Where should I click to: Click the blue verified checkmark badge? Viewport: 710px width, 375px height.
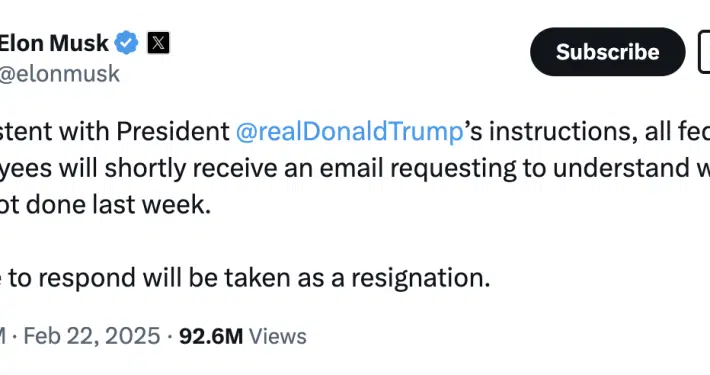click(x=126, y=43)
